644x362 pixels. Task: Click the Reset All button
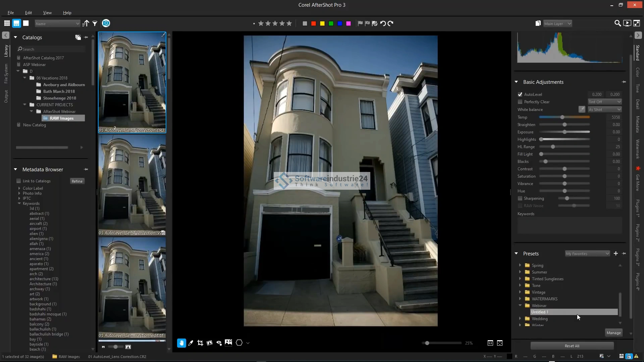click(x=572, y=346)
